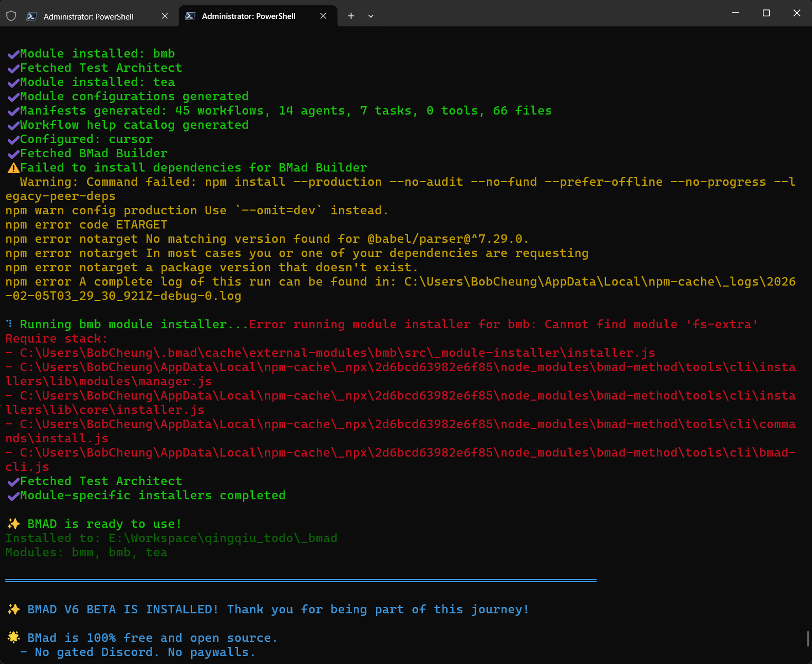Open a new tab with the plus button
This screenshot has width=812, height=664.
[x=351, y=16]
